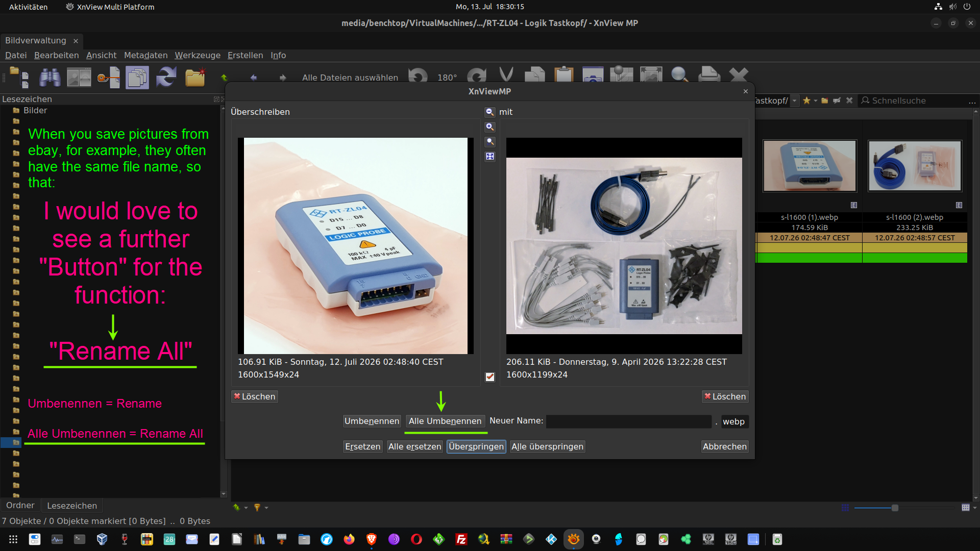The width and height of the screenshot is (980, 551).
Task: Toggle the red checkmark checkbox in dialog
Action: point(490,377)
